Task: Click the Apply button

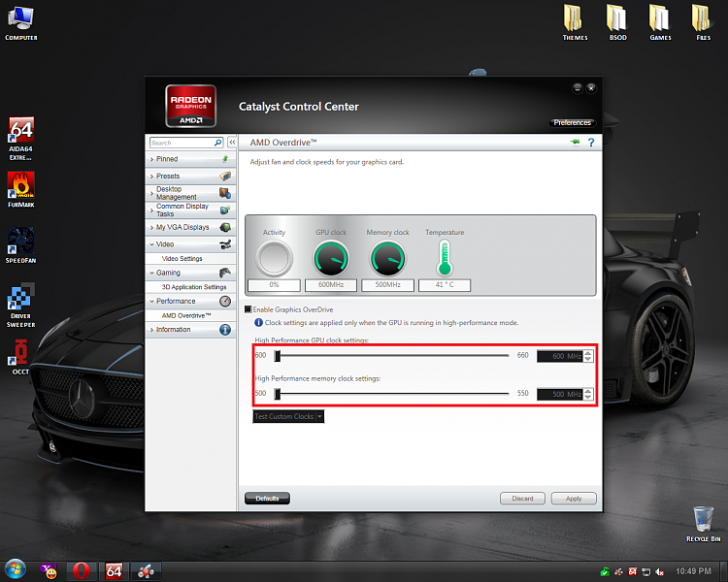Action: pos(574,499)
